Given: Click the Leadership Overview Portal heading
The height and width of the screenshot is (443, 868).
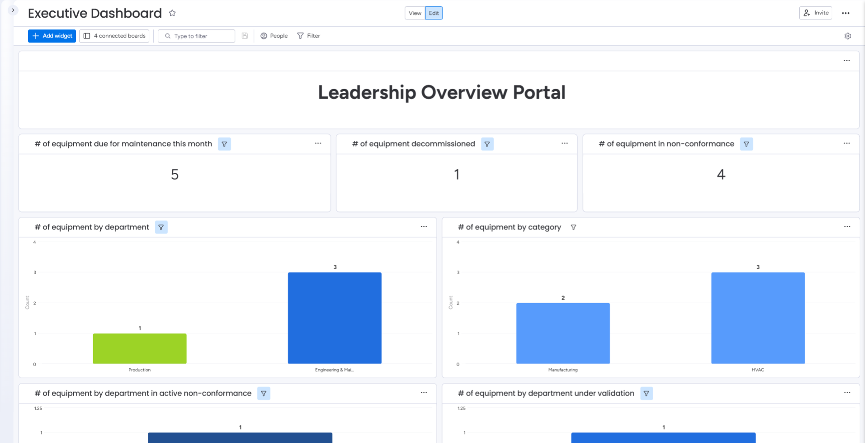Looking at the screenshot, I should pyautogui.click(x=442, y=93).
